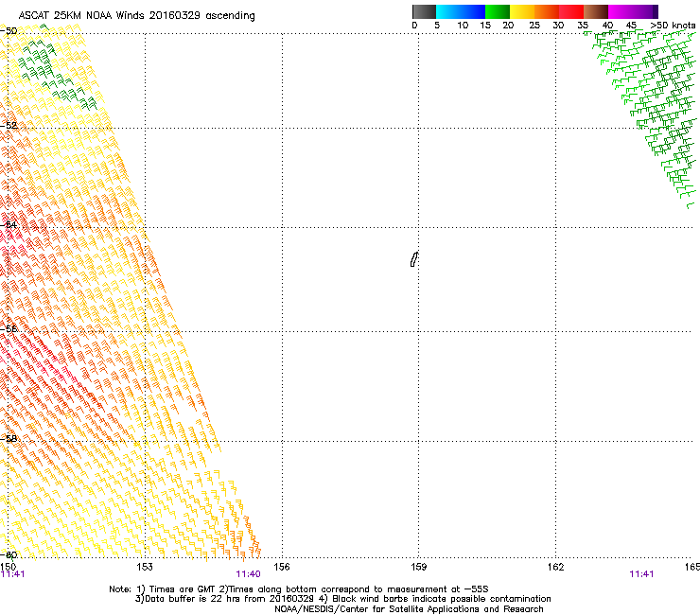Image resolution: width=700 pixels, height=615 pixels.
Task: Click the '35' label under the color bar
Action: [x=583, y=26]
